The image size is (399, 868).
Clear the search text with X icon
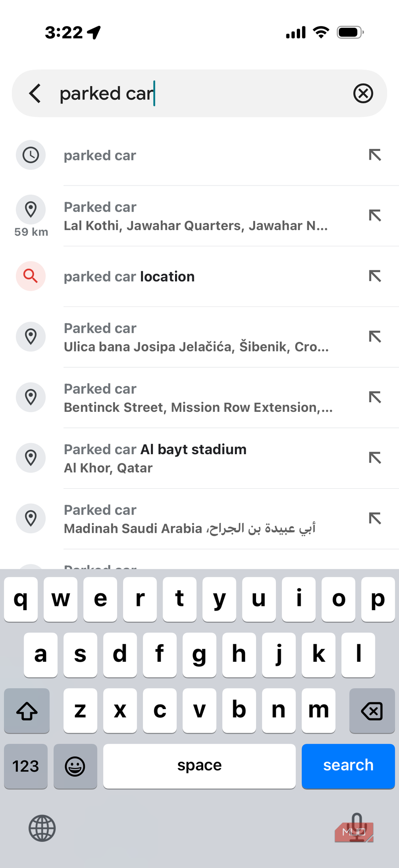363,93
